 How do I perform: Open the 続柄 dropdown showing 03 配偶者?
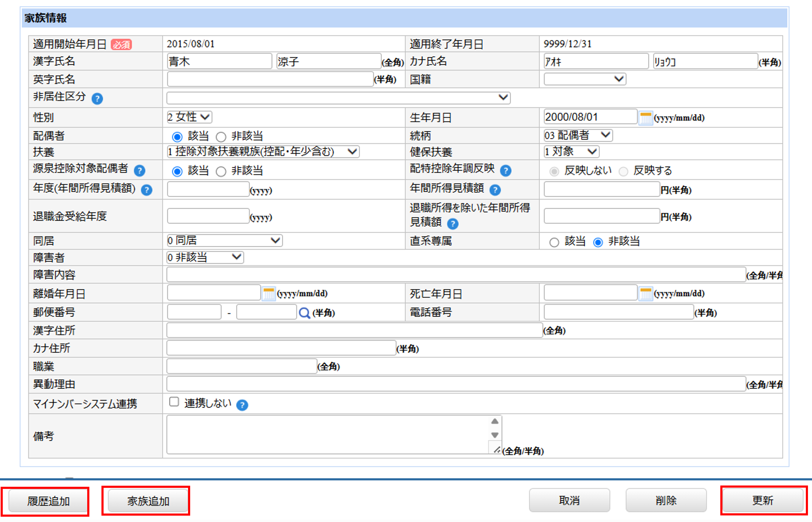578,135
